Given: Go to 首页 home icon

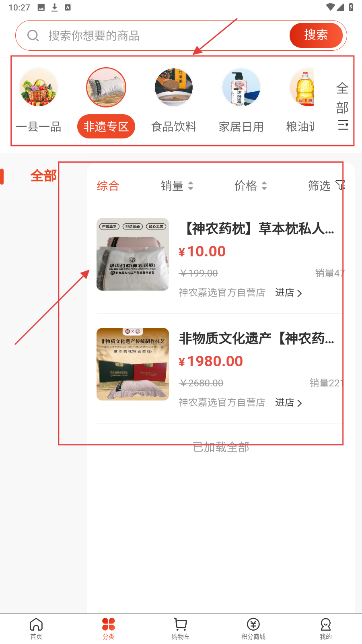Looking at the screenshot, I should point(36,625).
